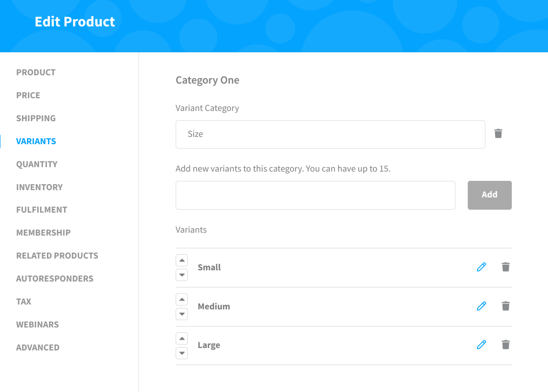Screen dimensions: 548x392
Task: Edit the Large variant with pencil icon
Action: (481, 345)
